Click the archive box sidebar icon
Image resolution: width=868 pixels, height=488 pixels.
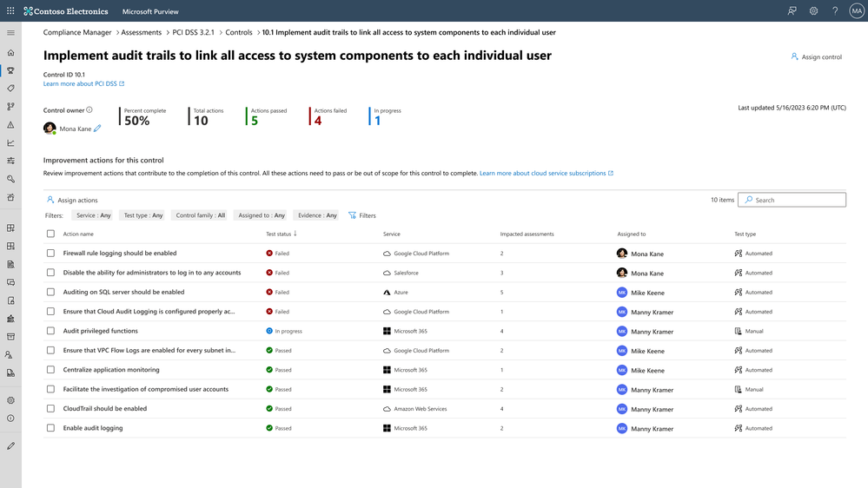click(x=10, y=336)
